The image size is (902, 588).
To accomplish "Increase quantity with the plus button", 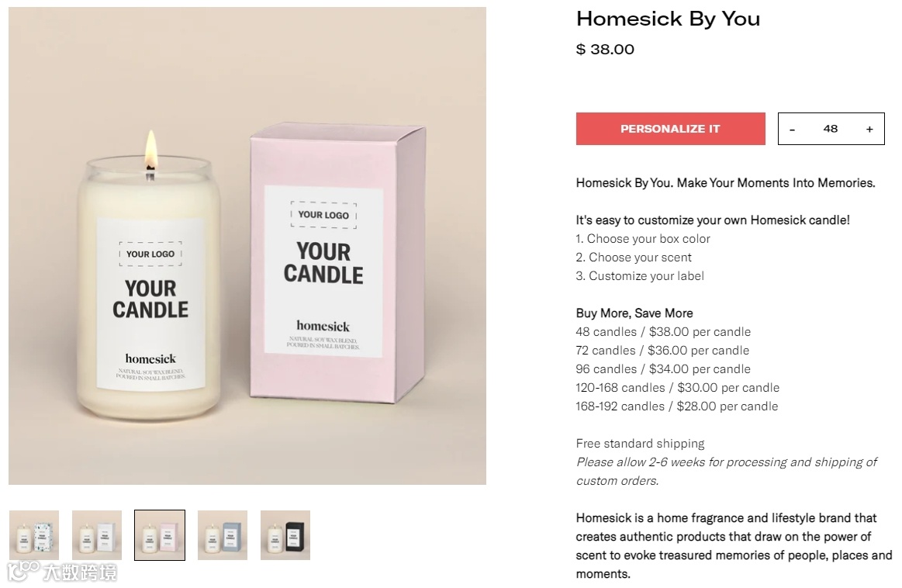I will [x=869, y=130].
